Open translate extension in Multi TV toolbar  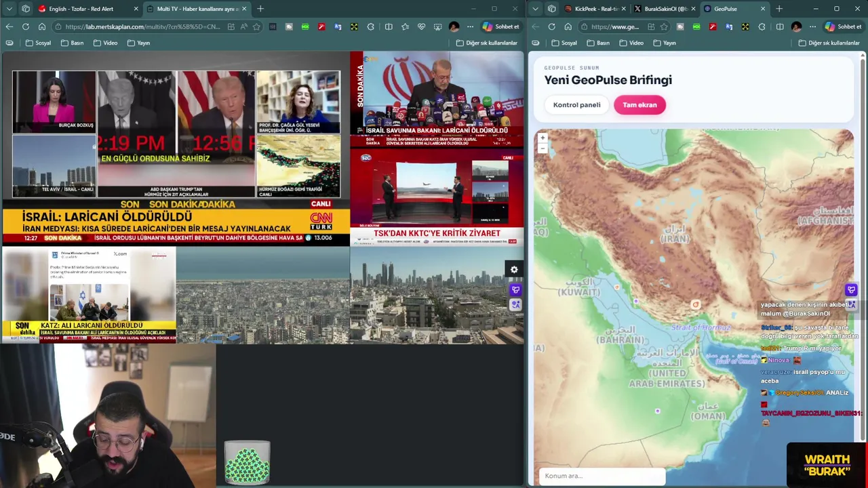(x=338, y=26)
